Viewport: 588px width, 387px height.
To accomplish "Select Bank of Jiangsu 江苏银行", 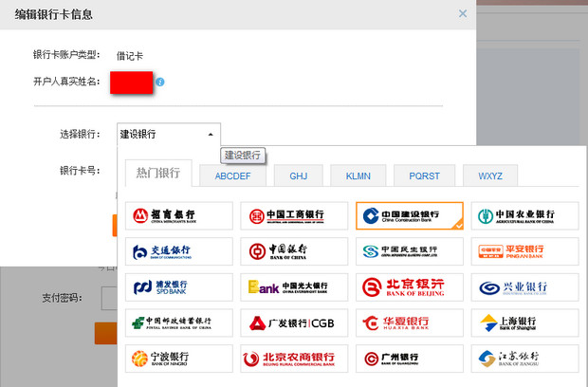I will [524, 359].
